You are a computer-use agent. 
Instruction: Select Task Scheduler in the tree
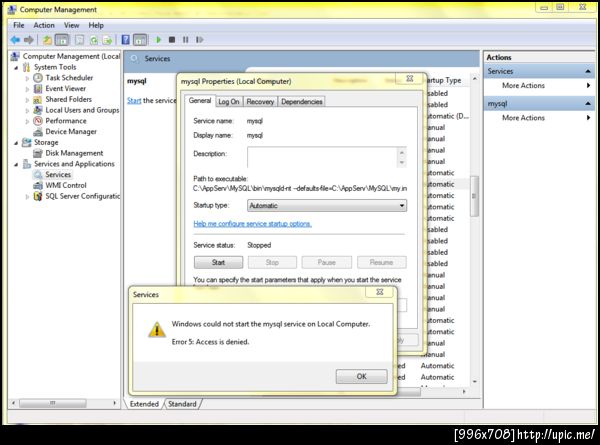pos(69,78)
